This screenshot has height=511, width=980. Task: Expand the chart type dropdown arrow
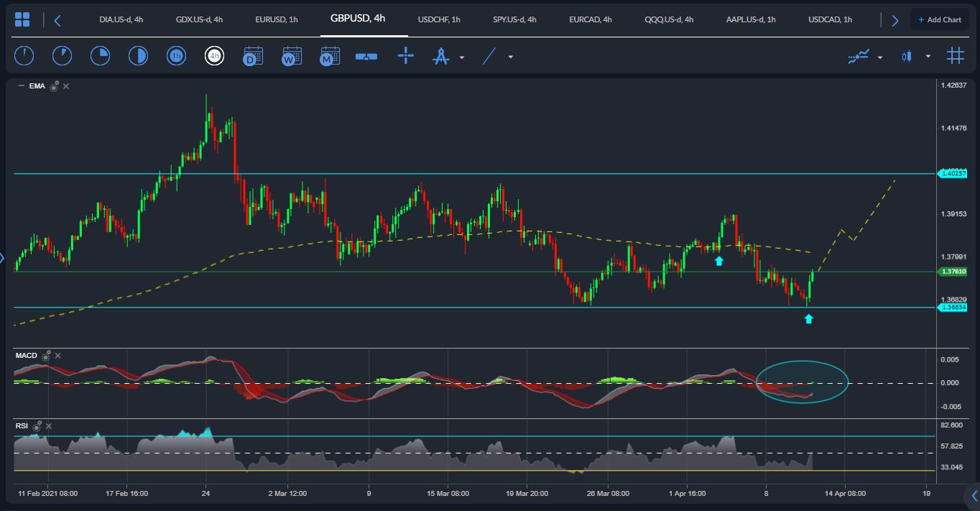928,56
